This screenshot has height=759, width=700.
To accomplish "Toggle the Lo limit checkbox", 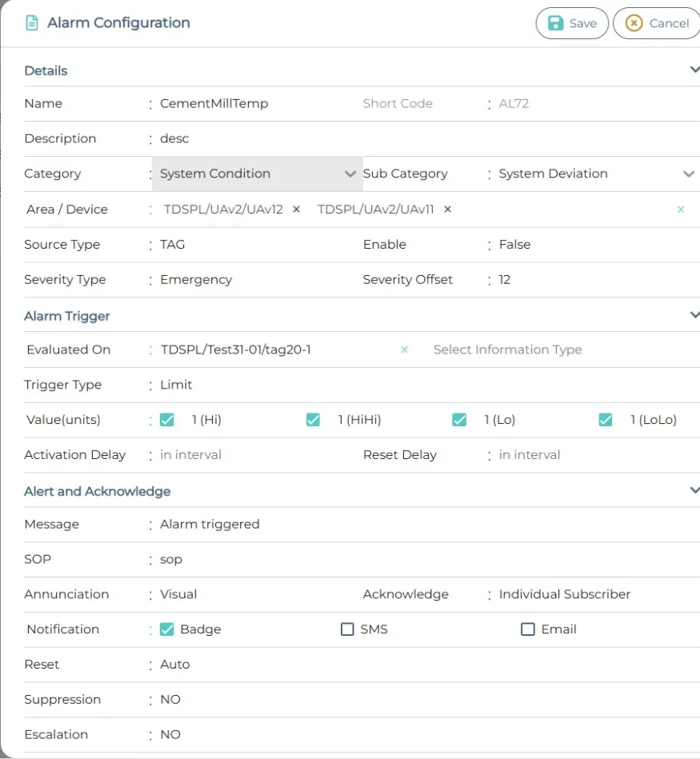I will click(459, 420).
